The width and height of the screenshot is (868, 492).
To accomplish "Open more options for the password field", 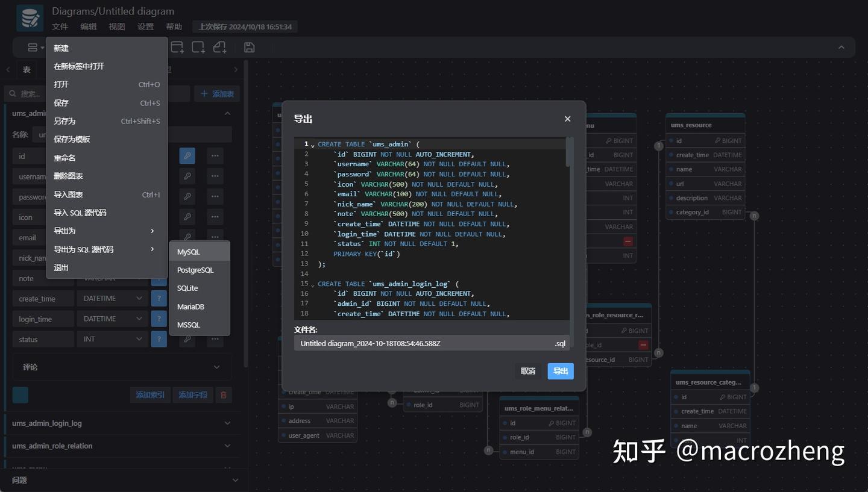I will (x=215, y=196).
